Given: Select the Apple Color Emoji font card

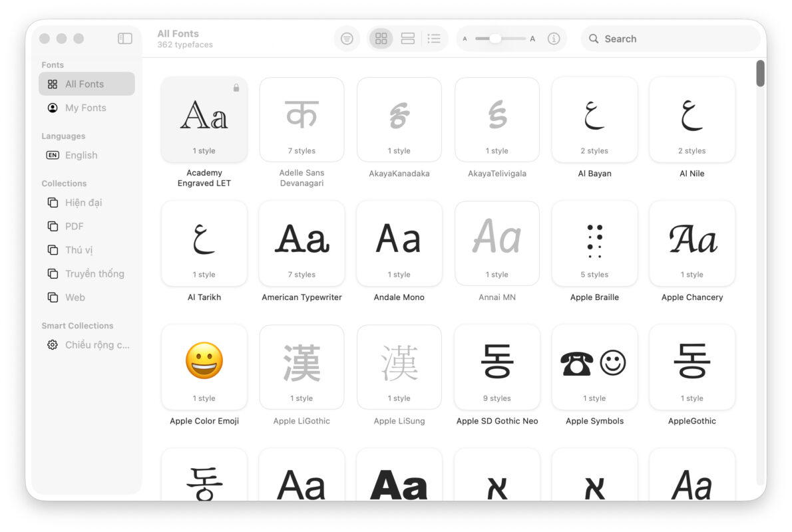Looking at the screenshot, I should 204,367.
